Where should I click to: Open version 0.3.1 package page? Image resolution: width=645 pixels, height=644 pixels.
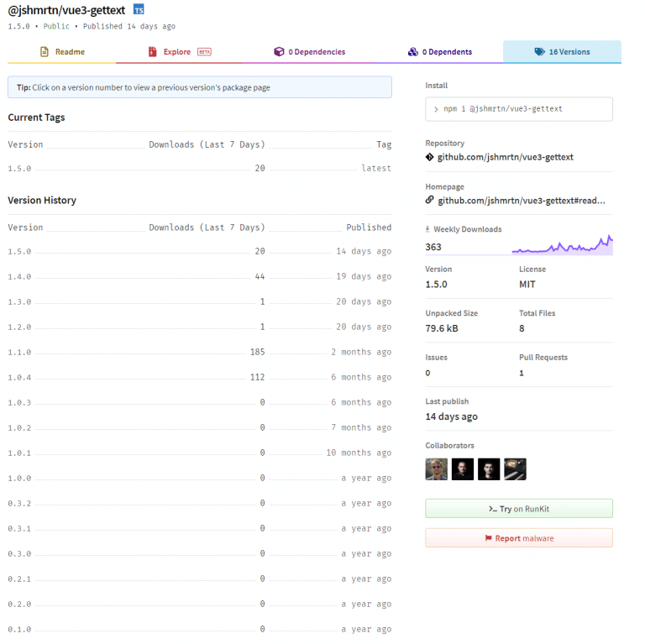coord(19,529)
